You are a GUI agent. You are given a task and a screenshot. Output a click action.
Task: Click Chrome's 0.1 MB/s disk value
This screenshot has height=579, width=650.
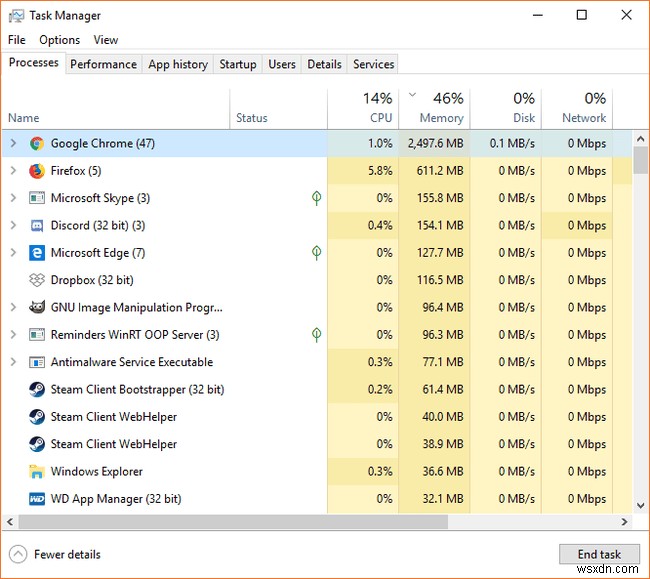512,143
